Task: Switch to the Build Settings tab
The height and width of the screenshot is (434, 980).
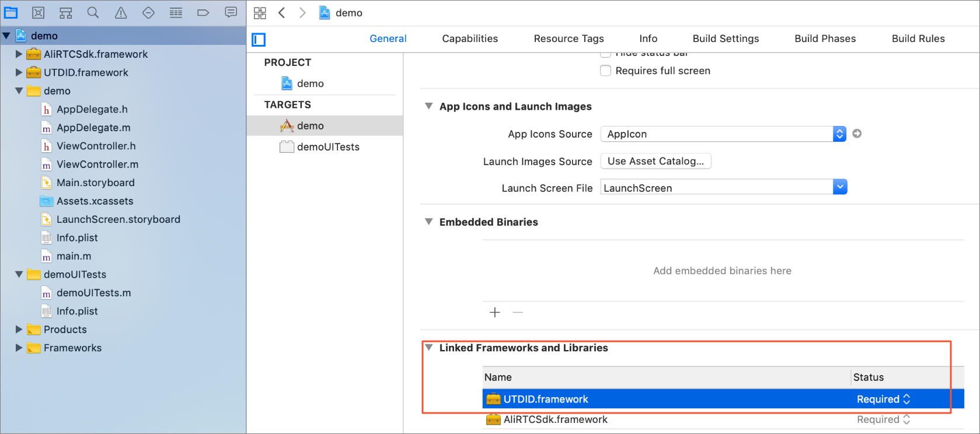Action: point(726,38)
